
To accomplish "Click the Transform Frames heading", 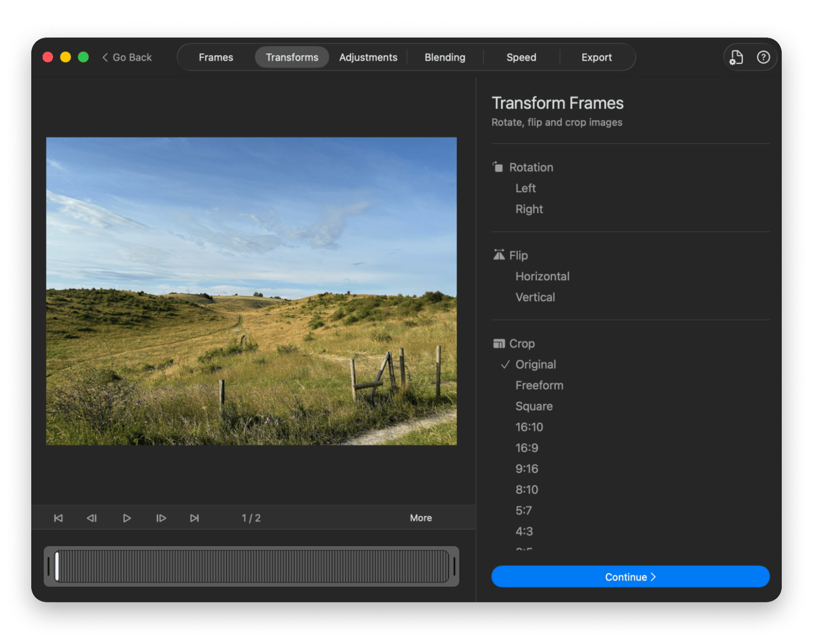I will click(557, 103).
